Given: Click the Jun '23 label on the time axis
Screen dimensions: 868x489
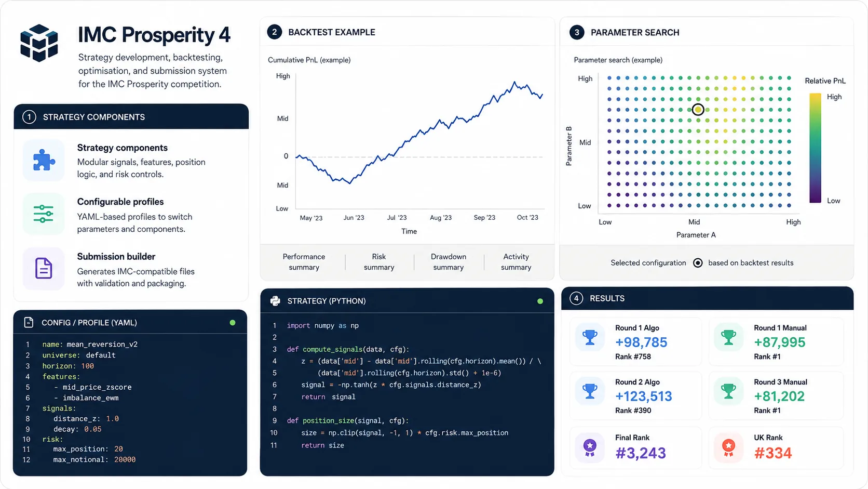Looking at the screenshot, I should click(354, 218).
